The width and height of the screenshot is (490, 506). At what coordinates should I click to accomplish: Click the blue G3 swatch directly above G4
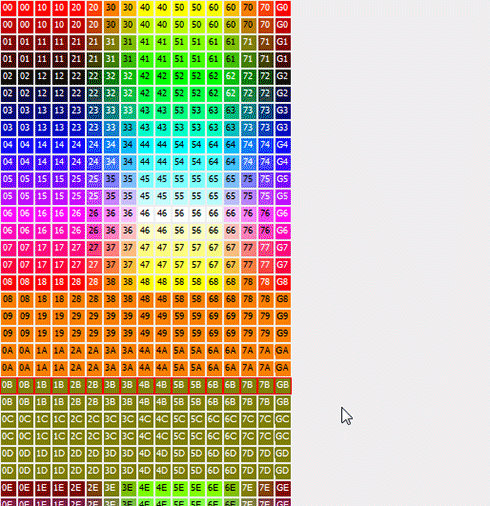tap(282, 128)
